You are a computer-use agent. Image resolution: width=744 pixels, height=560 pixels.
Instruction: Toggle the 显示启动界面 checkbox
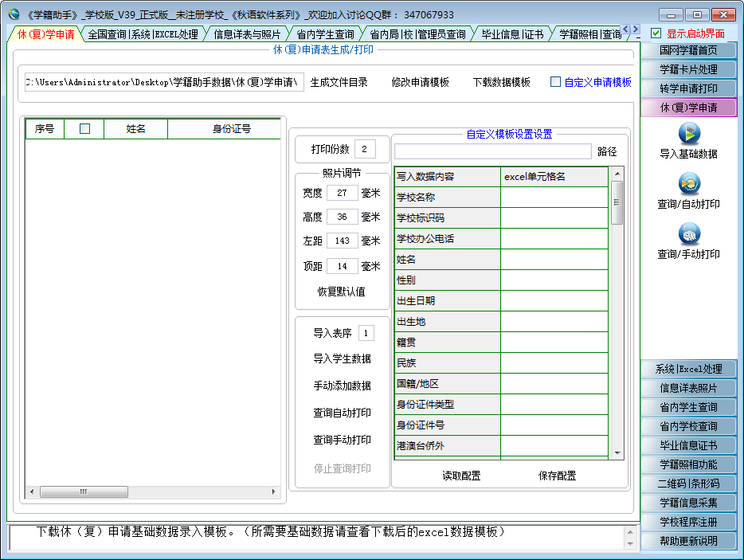(656, 33)
